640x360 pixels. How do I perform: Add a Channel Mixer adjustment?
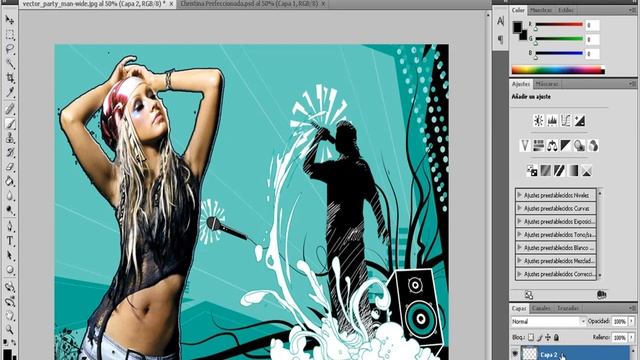point(593,145)
